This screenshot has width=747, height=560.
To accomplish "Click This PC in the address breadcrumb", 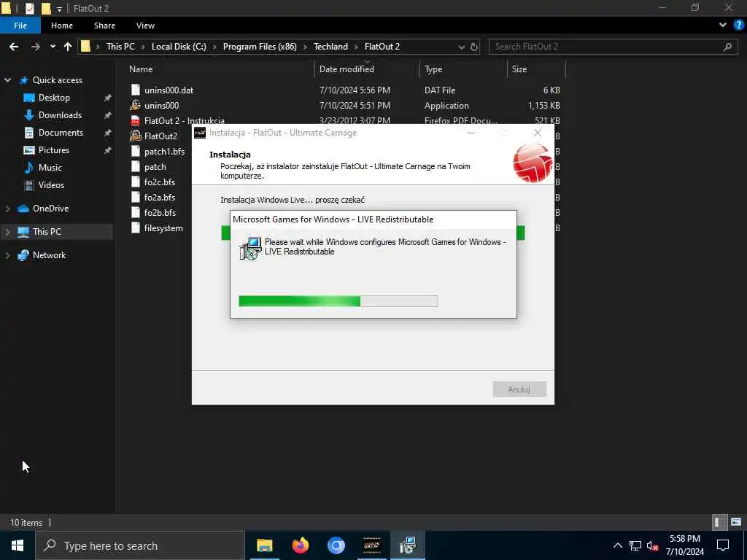I will pyautogui.click(x=120, y=47).
